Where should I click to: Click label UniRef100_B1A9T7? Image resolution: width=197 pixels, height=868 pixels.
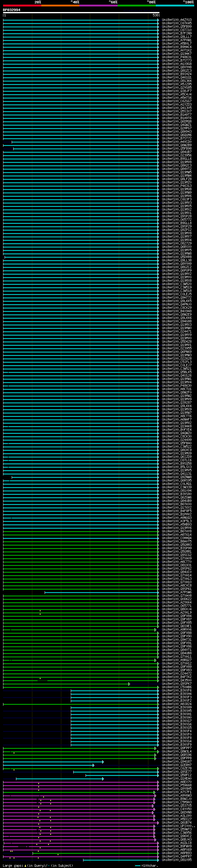(x=177, y=115)
